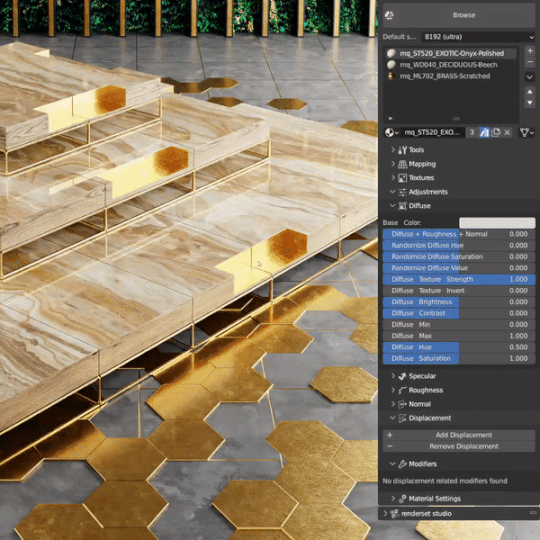The image size is (540, 540).
Task: Move material slot down arrow
Action: pyautogui.click(x=530, y=103)
